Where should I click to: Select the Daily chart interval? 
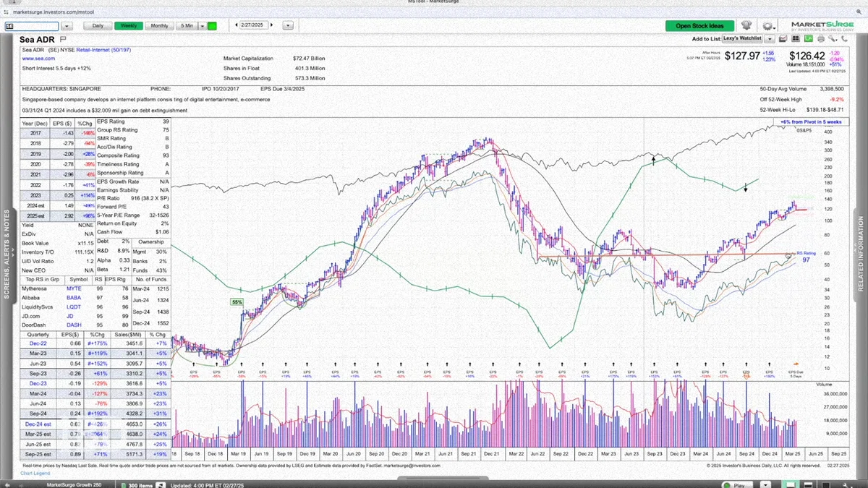coord(98,25)
